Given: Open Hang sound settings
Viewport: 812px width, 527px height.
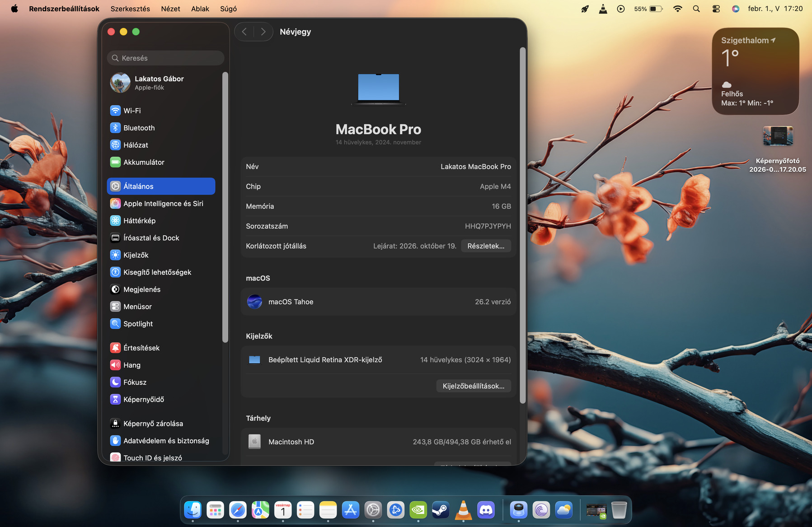Looking at the screenshot, I should (x=161, y=365).
